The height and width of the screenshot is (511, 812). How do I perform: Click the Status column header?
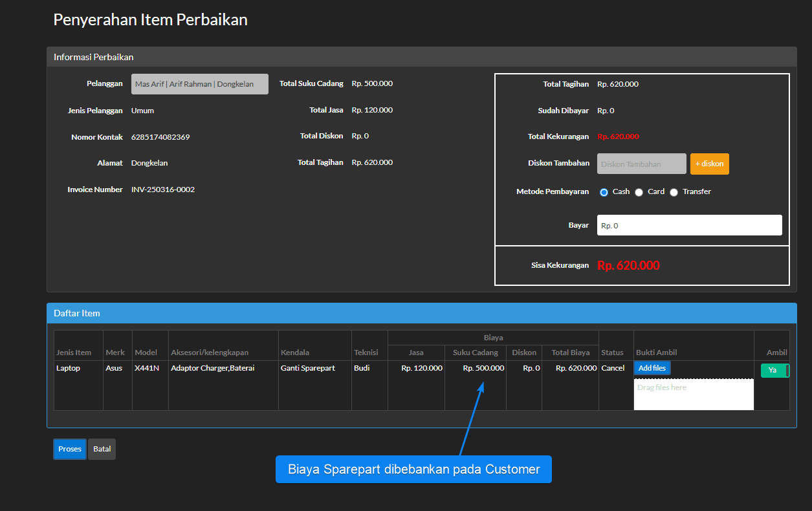click(612, 353)
